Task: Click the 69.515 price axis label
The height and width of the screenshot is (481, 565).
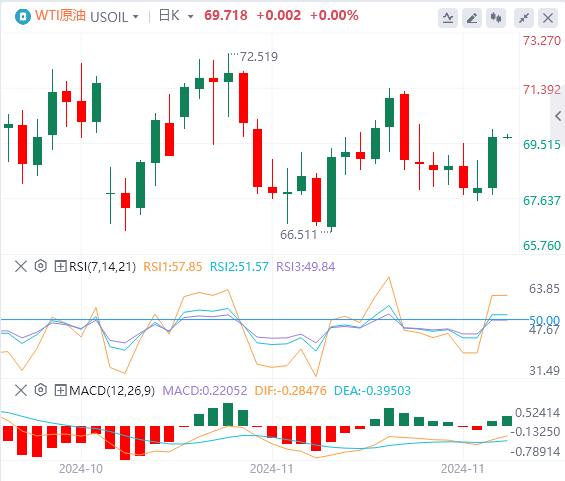Action: tap(542, 145)
